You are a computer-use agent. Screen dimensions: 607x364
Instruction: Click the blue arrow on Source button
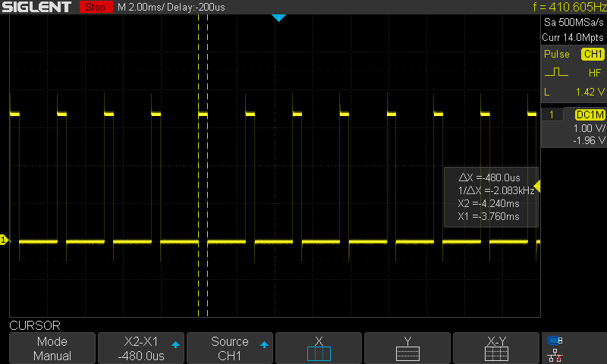tap(264, 344)
